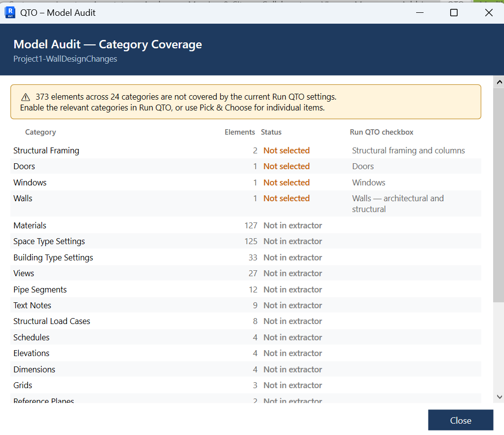The width and height of the screenshot is (504, 435).
Task: Close the window with the X icon
Action: [489, 12]
